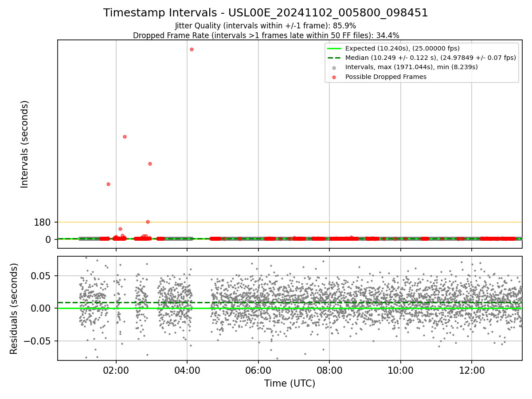Click the 0 tick label on intervals axis
The width and height of the screenshot is (532, 399).
[49, 239]
